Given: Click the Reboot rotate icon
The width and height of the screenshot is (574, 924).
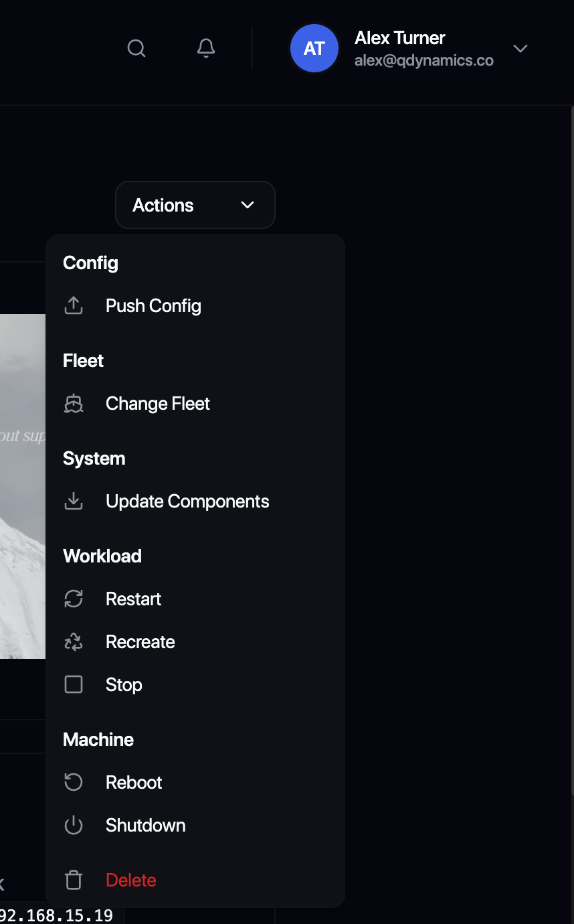Looking at the screenshot, I should coord(74,782).
